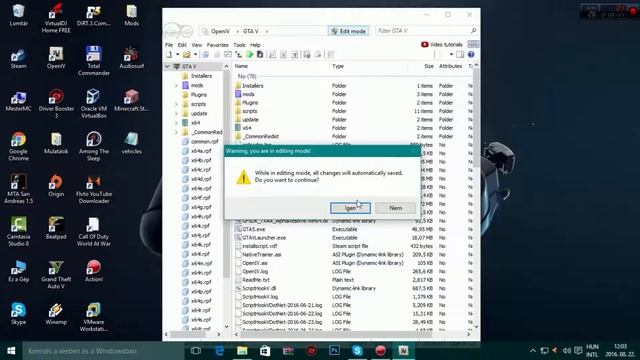The width and height of the screenshot is (640, 360).
Task: Open the Help menu in OpenIV
Action: (255, 45)
